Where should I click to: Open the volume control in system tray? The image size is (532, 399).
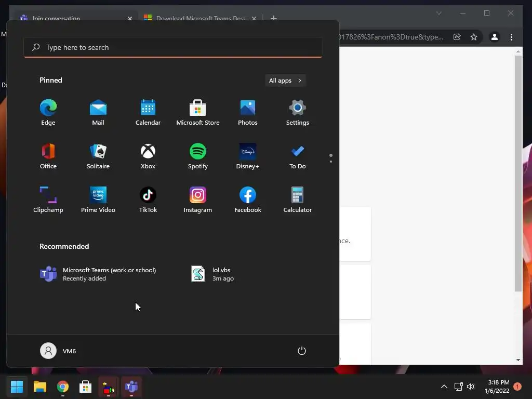click(471, 387)
